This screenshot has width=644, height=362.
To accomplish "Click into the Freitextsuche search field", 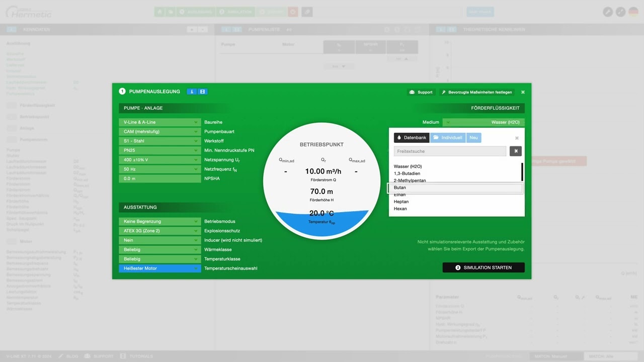I will click(450, 151).
